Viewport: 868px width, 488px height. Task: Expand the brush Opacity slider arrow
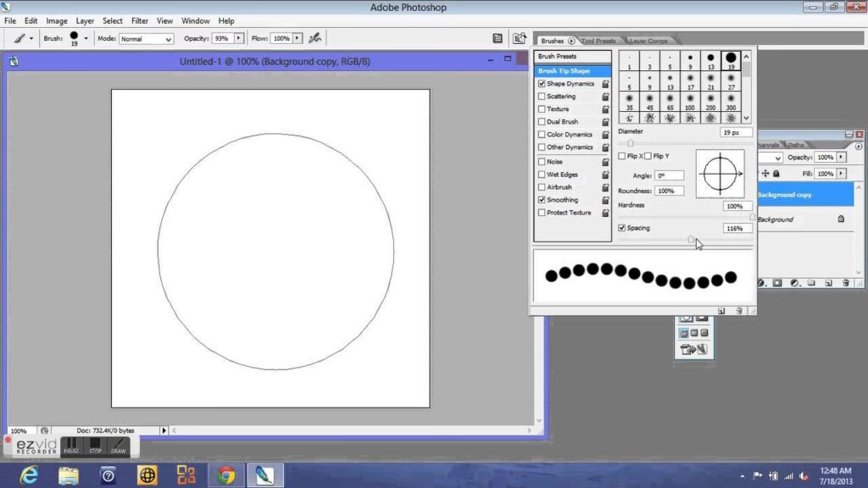pos(239,38)
